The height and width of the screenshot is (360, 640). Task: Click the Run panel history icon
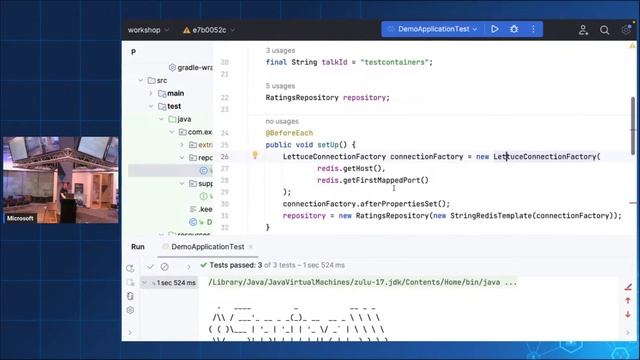[130, 296]
